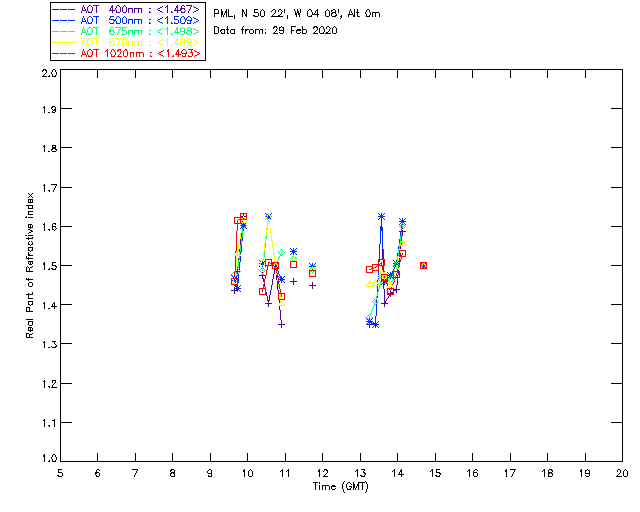640x512 pixels.
Task: Click the x-axis tick label 10
Action: [x=248, y=473]
